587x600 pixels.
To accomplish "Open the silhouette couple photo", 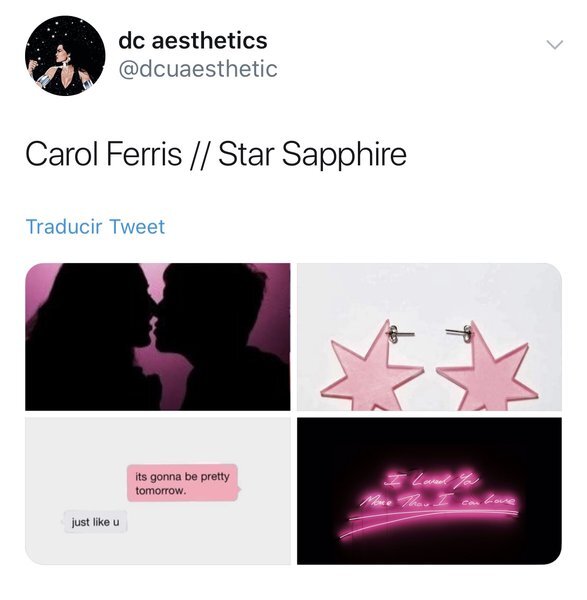I will pos(158,337).
